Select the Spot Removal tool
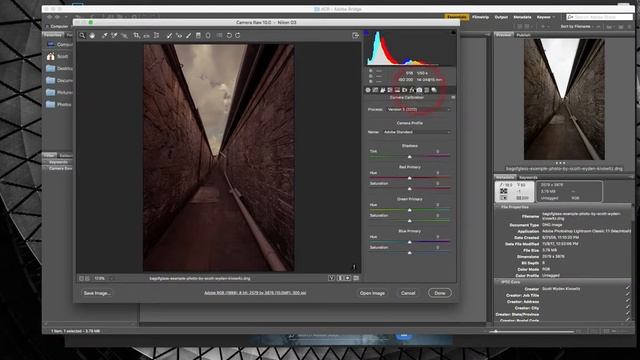Image resolution: width=640 pixels, height=360 pixels. pos(169,36)
